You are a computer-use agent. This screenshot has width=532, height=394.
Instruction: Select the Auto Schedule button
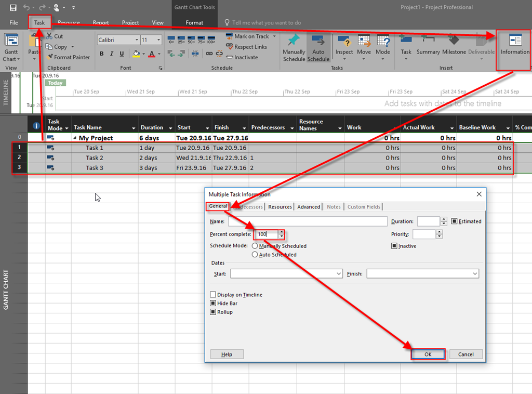[318, 48]
